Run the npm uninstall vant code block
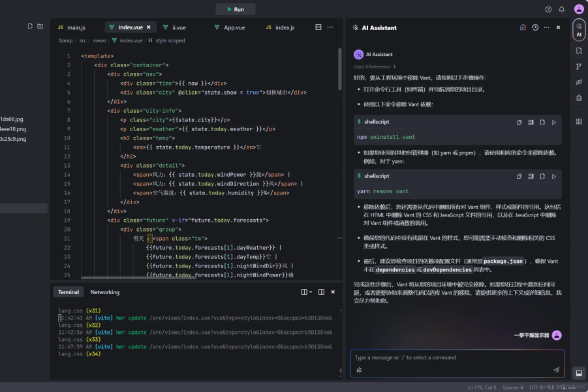 click(554, 122)
